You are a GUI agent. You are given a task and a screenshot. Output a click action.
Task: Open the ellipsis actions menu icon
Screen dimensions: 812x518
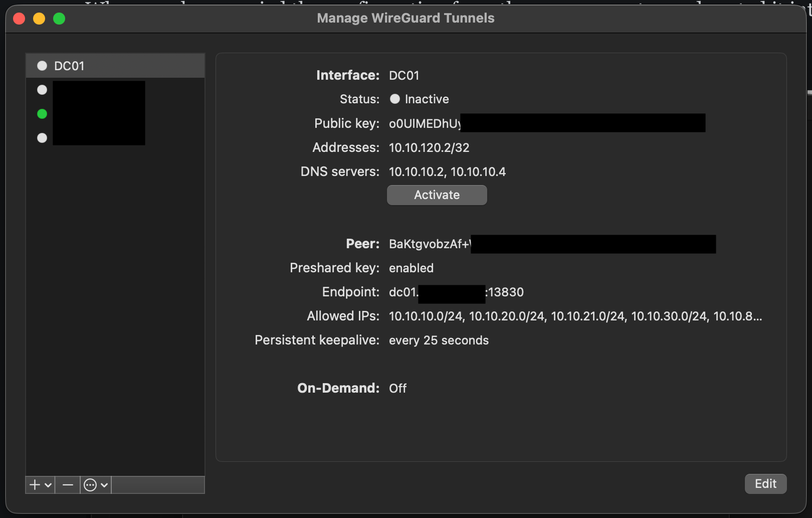(90, 484)
